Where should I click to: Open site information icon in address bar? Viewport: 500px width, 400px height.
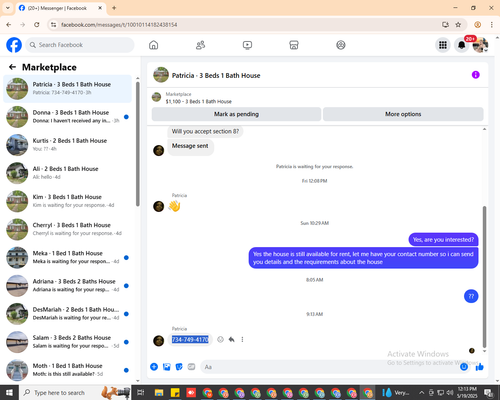point(53,25)
